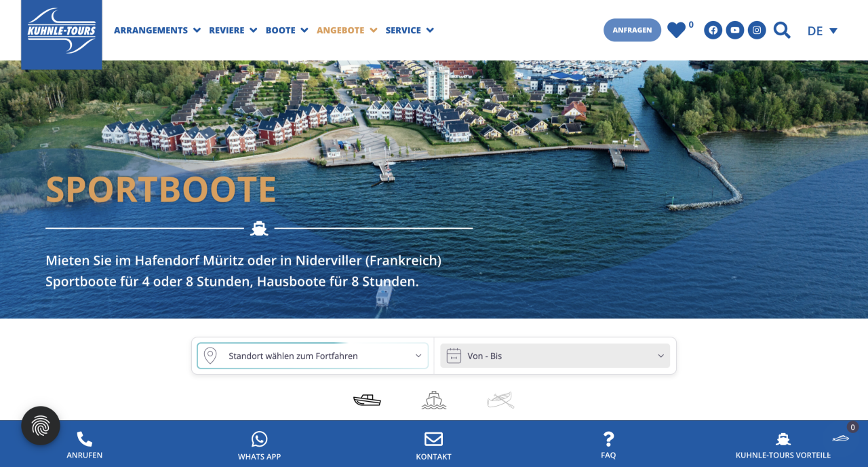Visit the Facebook page icon
This screenshot has height=467, width=868.
pos(713,30)
